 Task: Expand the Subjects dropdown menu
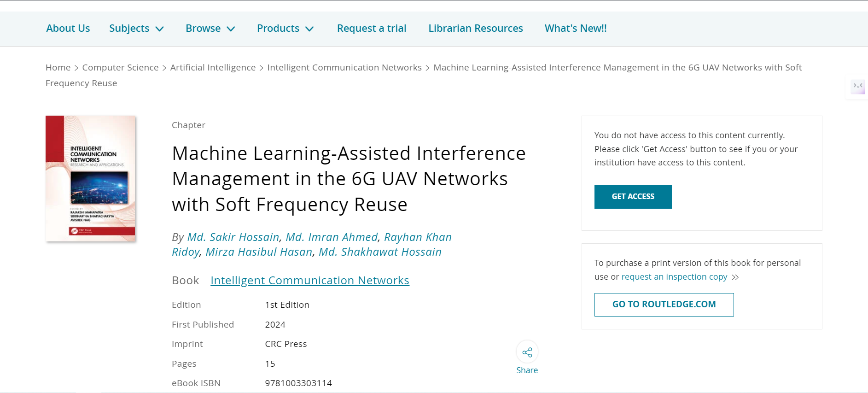[136, 29]
